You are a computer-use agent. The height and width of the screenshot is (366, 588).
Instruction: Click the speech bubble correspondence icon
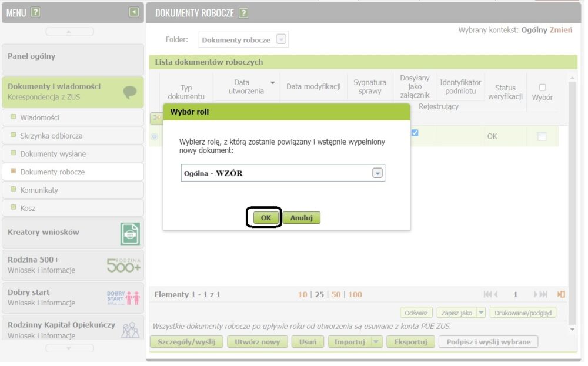coord(129,92)
